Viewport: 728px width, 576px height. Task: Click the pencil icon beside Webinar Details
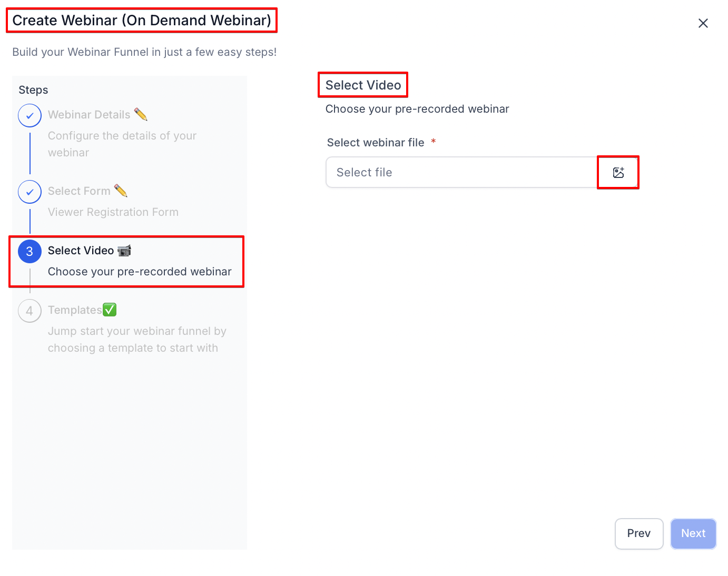(x=141, y=114)
